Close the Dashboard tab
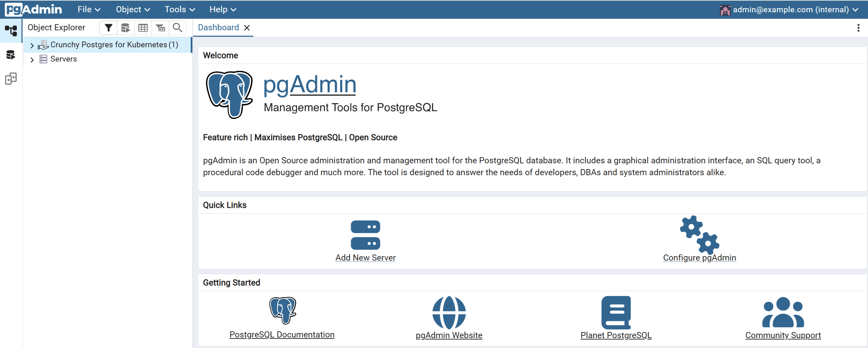This screenshot has width=868, height=348. [247, 28]
